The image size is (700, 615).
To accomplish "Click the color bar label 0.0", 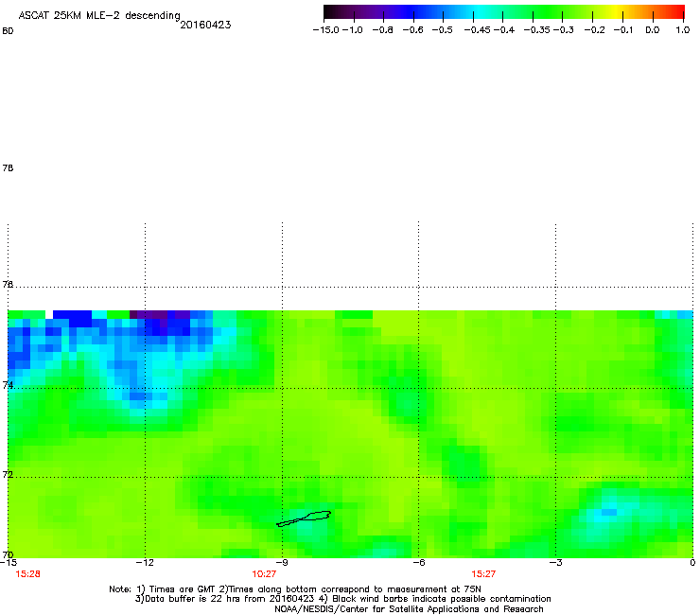I will point(653,30).
